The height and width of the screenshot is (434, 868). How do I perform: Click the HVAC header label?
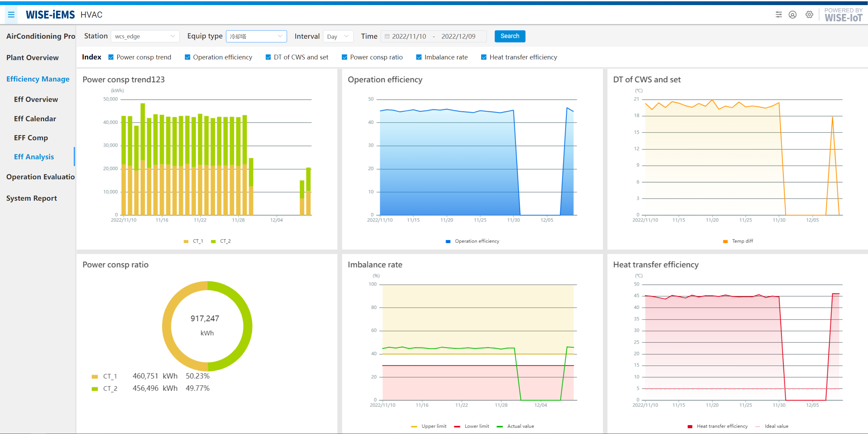(91, 15)
